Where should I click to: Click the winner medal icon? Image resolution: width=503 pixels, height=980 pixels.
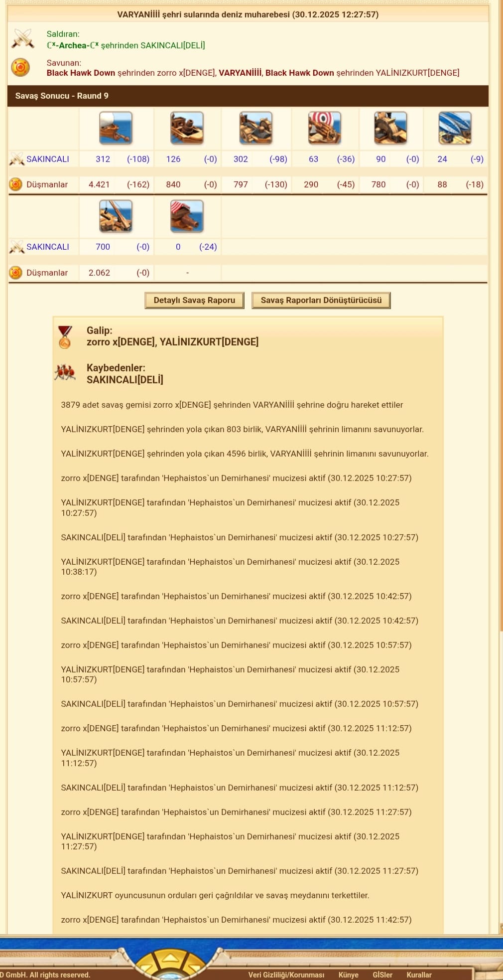[65, 337]
